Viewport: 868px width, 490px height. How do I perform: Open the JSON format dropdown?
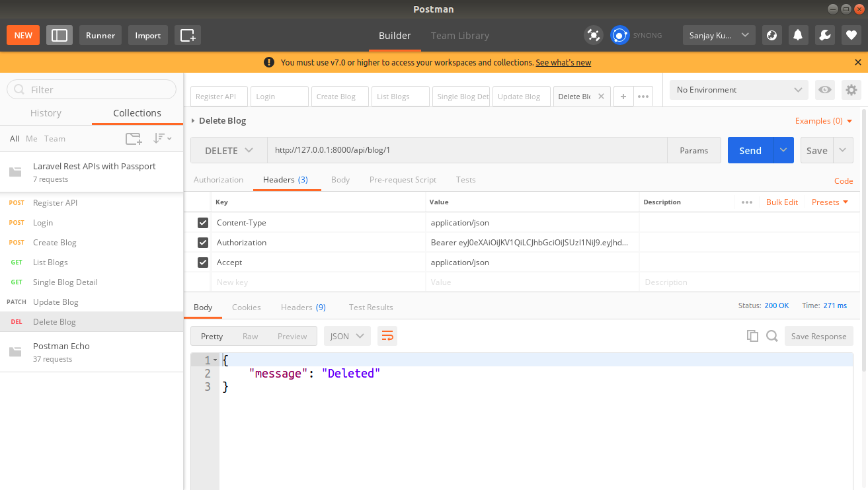(346, 336)
